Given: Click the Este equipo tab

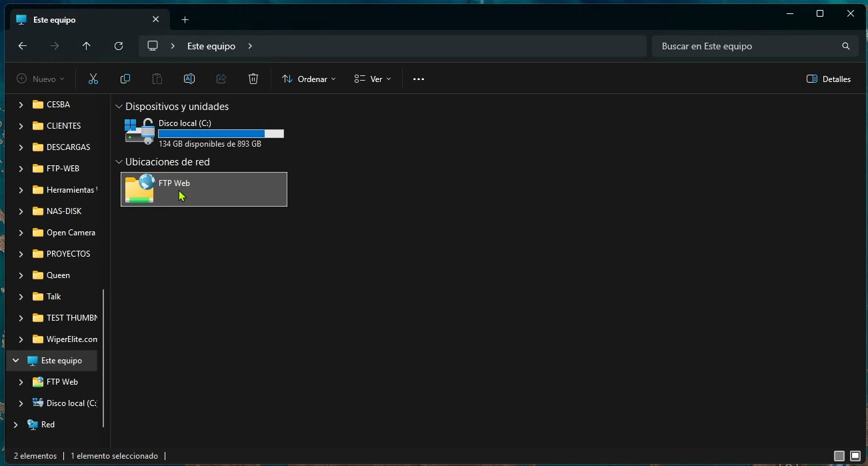Looking at the screenshot, I should (89, 20).
